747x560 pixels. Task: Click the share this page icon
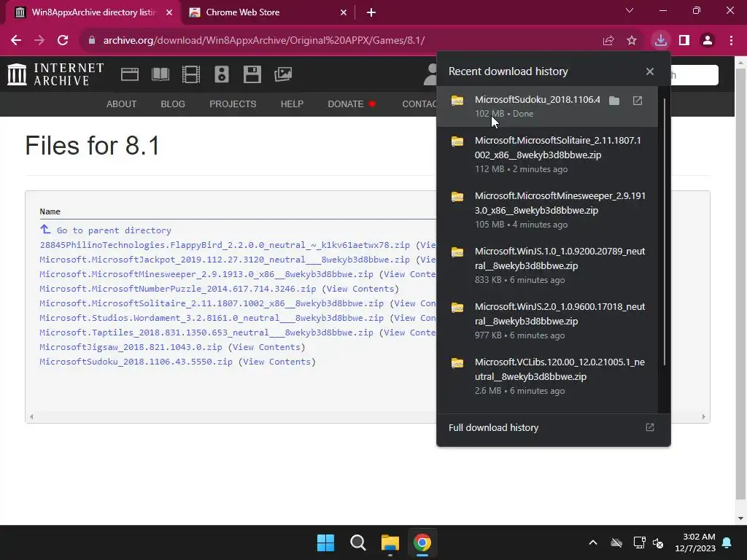pyautogui.click(x=608, y=40)
